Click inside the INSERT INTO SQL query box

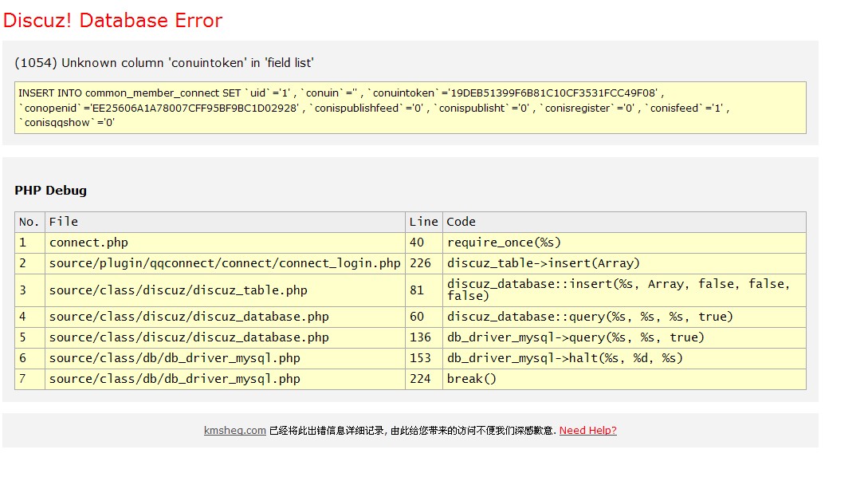pos(410,108)
